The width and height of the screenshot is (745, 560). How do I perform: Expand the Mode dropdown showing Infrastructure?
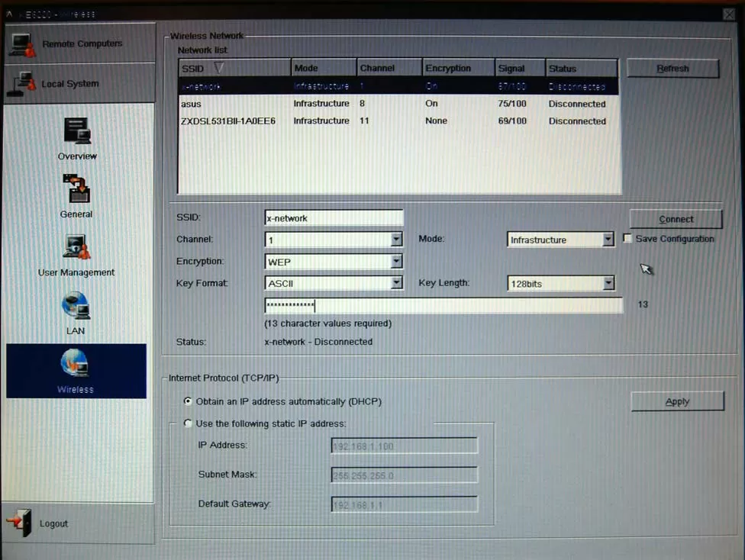[x=608, y=240]
